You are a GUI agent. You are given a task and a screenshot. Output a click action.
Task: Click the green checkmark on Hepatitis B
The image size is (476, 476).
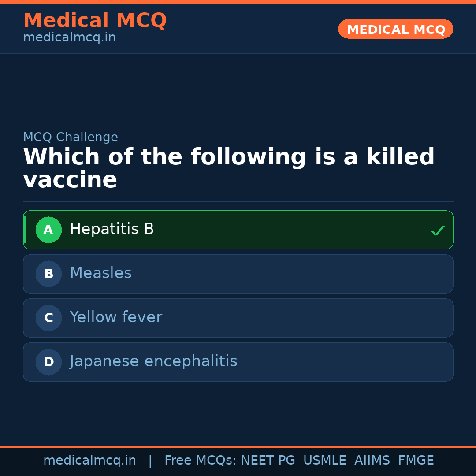[x=437, y=231]
